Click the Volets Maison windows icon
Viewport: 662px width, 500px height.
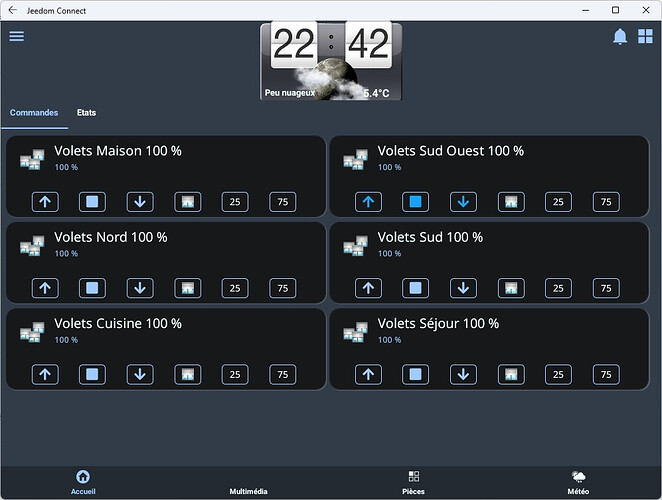[x=32, y=160]
